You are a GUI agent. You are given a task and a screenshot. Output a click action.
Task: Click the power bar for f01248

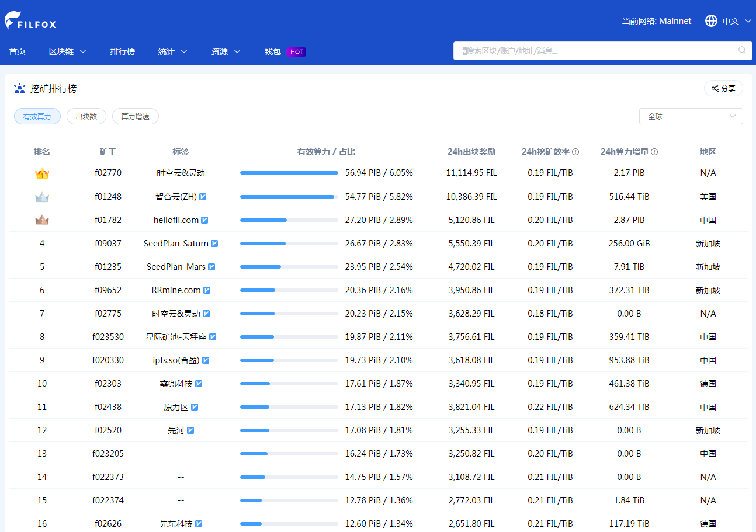pos(289,197)
